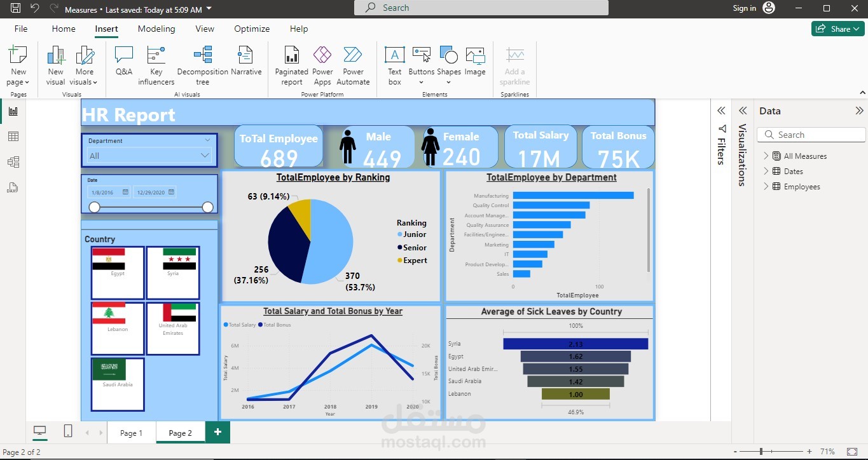
Task: Click the Share button
Action: [x=838, y=29]
